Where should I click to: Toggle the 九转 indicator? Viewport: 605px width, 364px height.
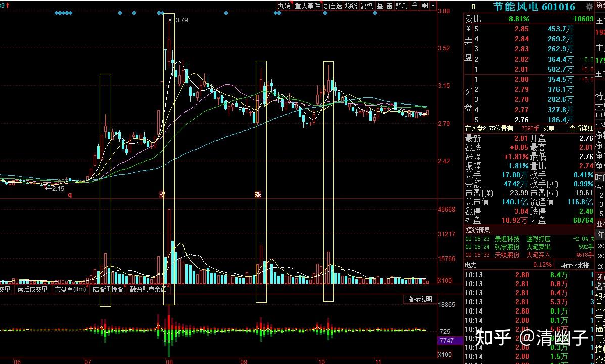[x=285, y=6]
